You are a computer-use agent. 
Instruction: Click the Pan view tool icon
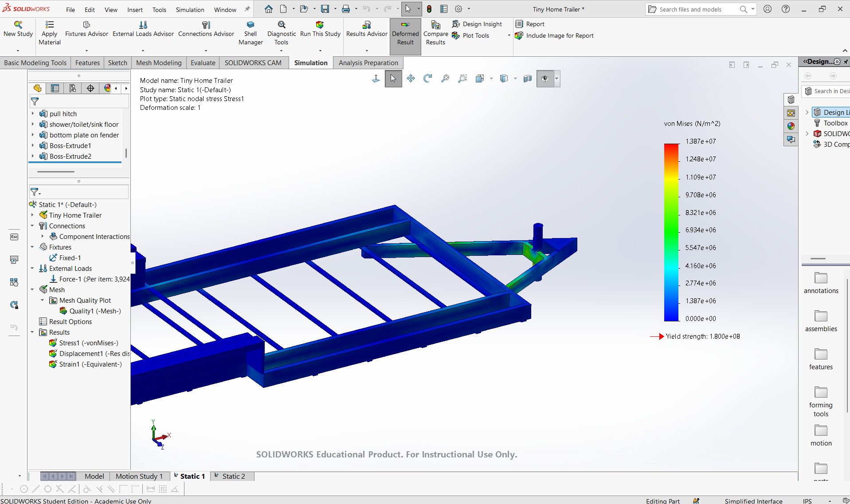click(411, 78)
